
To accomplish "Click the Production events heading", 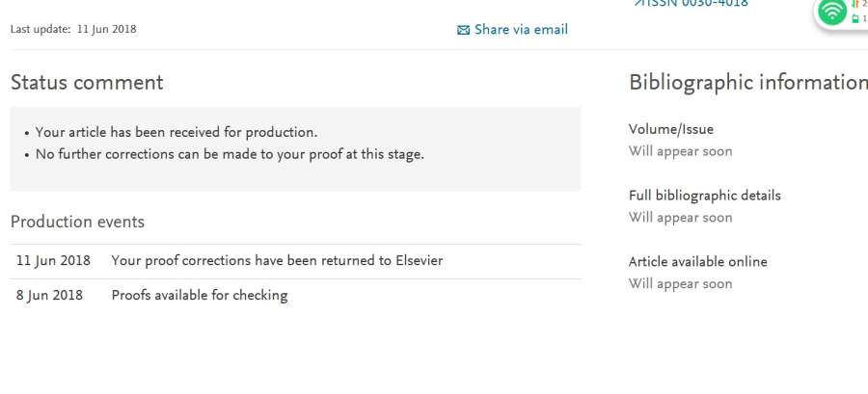I will click(x=77, y=222).
